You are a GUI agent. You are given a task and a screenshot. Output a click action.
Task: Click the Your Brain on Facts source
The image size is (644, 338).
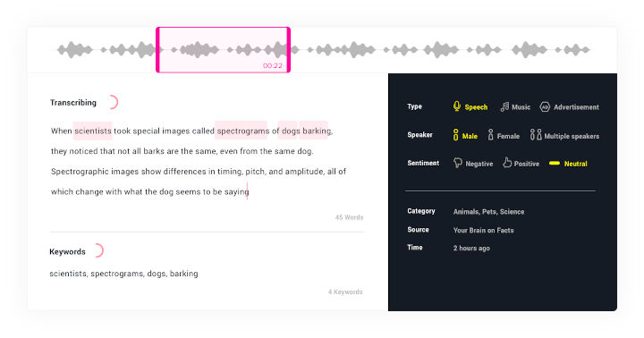coord(483,230)
